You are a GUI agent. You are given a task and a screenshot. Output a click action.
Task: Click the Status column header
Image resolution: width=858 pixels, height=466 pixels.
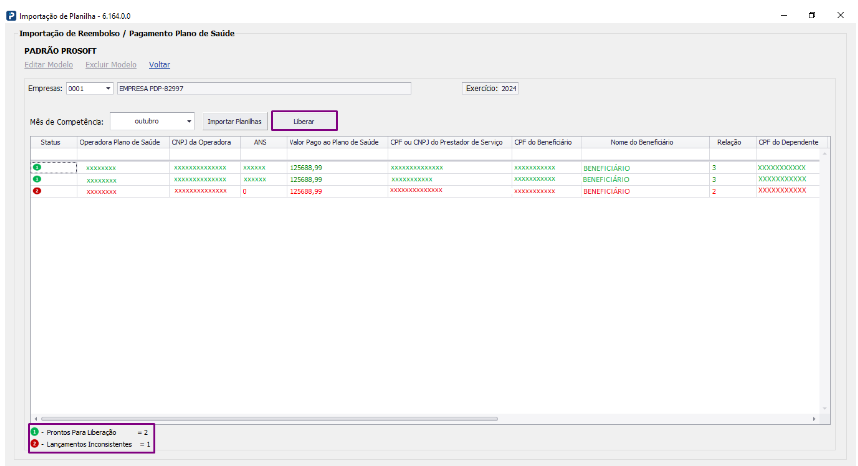tap(50, 143)
